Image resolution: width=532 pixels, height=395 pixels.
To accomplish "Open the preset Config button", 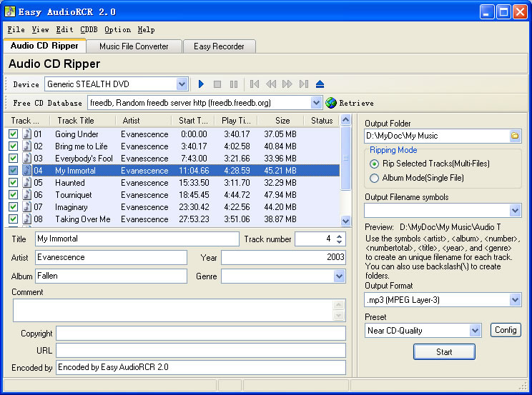I will (506, 330).
